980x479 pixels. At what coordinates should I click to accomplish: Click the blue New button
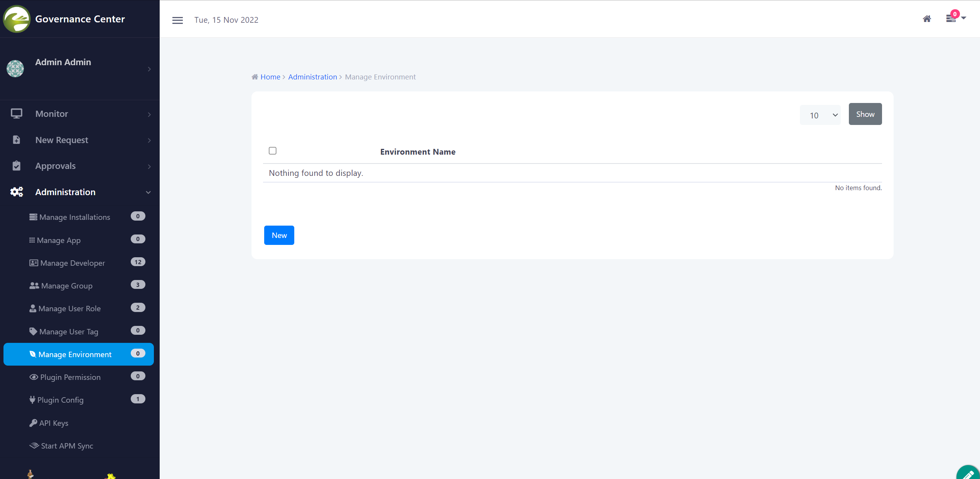click(x=279, y=235)
